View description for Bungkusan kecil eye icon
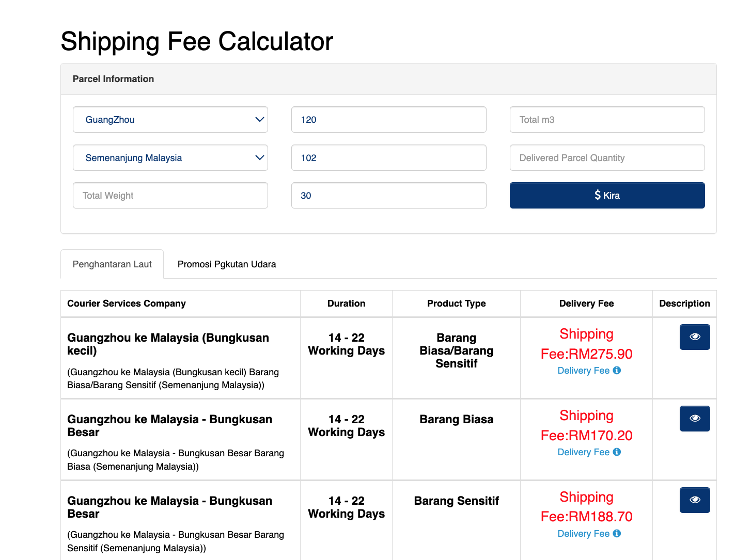The image size is (735, 560). pos(695,337)
